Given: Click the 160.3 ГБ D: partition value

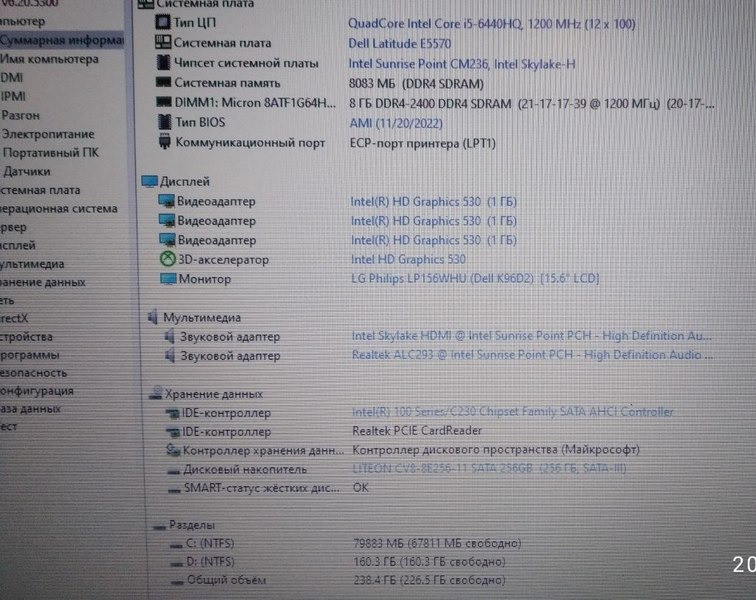Looking at the screenshot, I should [x=429, y=561].
